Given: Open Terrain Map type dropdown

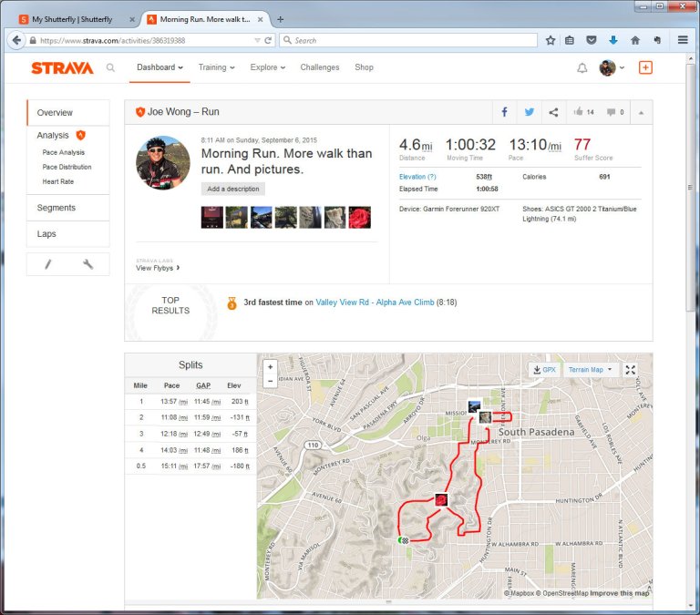Looking at the screenshot, I should coord(590,370).
